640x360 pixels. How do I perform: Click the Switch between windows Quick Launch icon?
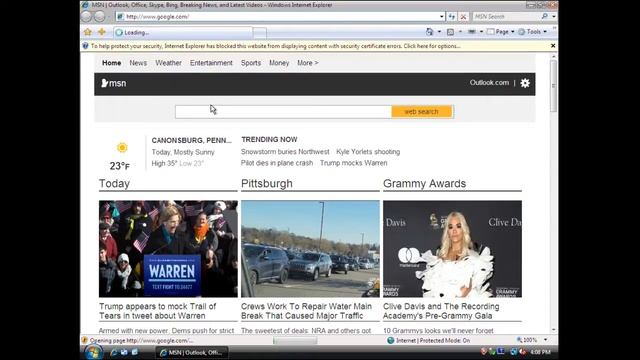(x=134, y=352)
